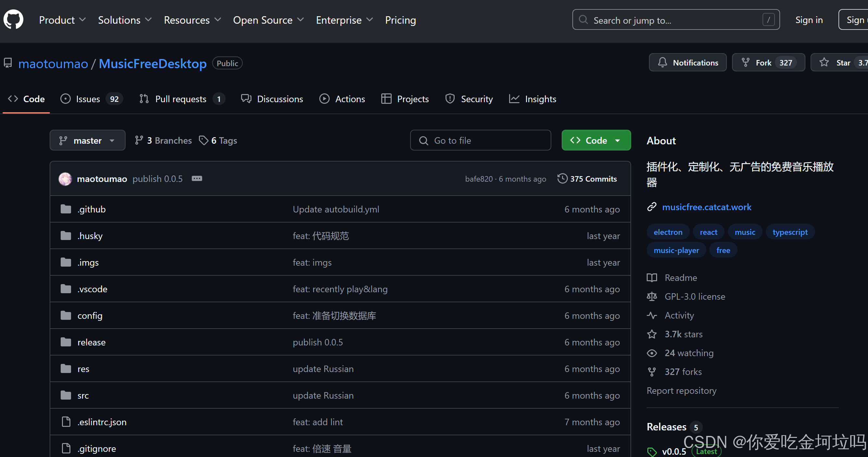This screenshot has height=457, width=868.
Task: Expand the Product menu
Action: [62, 20]
